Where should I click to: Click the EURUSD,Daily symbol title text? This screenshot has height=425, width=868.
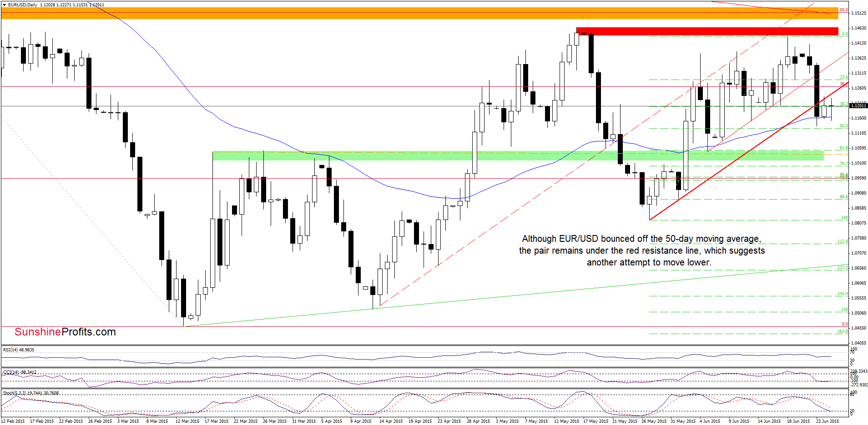[x=23, y=5]
